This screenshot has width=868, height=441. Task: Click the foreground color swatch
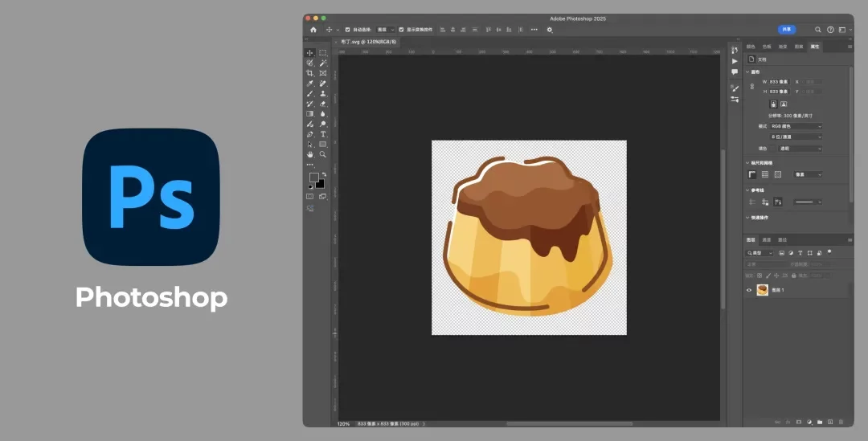click(313, 178)
